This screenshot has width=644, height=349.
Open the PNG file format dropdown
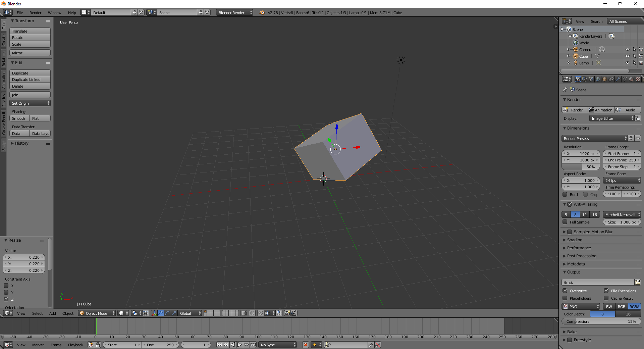(x=581, y=306)
